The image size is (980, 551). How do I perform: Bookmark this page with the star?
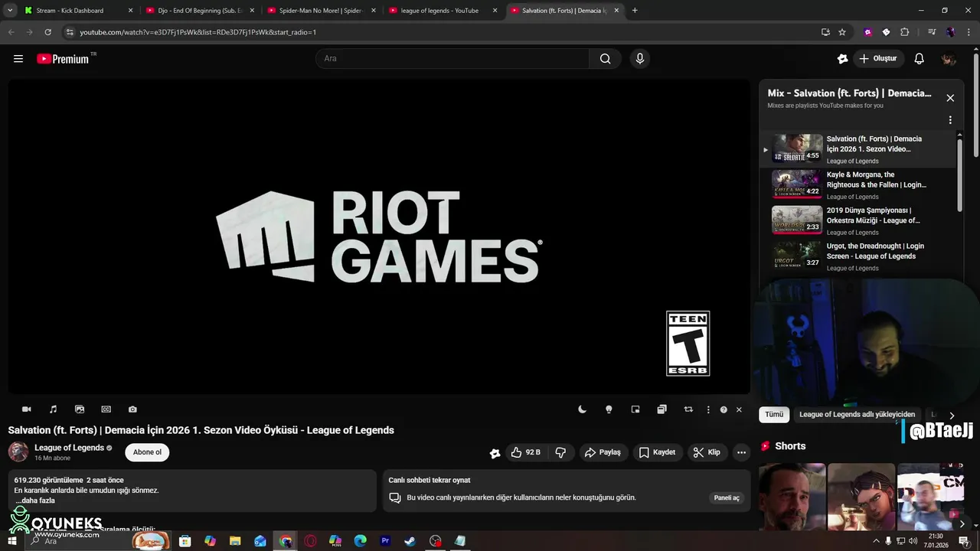coord(842,32)
